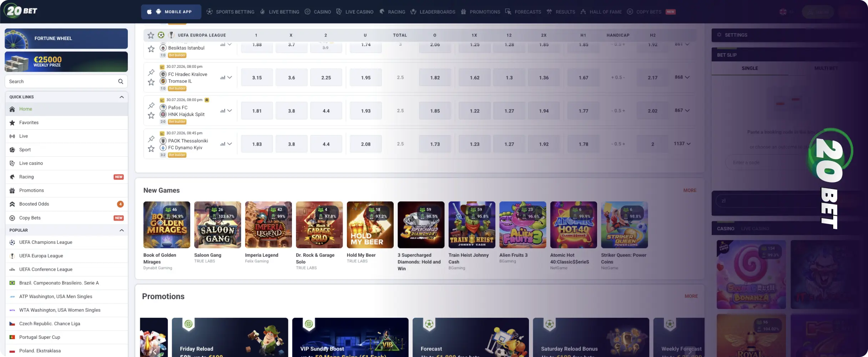The width and height of the screenshot is (868, 357).
Task: Expand 867 more markets for Pafos FC
Action: [x=682, y=110]
